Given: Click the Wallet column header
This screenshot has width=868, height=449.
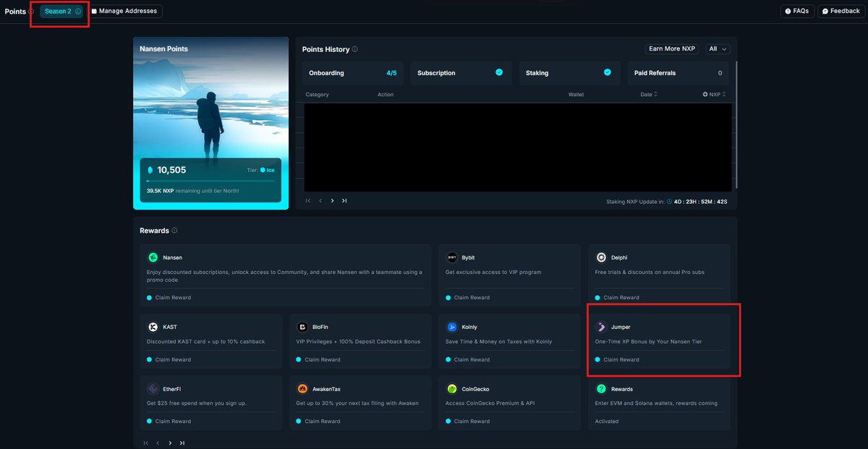Looking at the screenshot, I should (576, 95).
